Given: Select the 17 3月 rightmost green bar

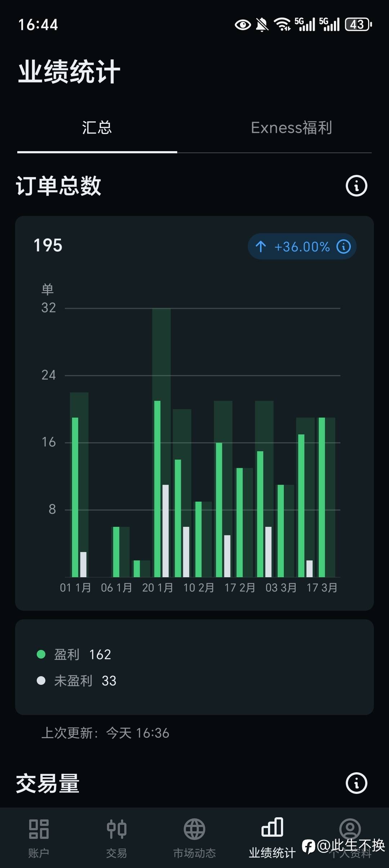Looking at the screenshot, I should 322,497.
